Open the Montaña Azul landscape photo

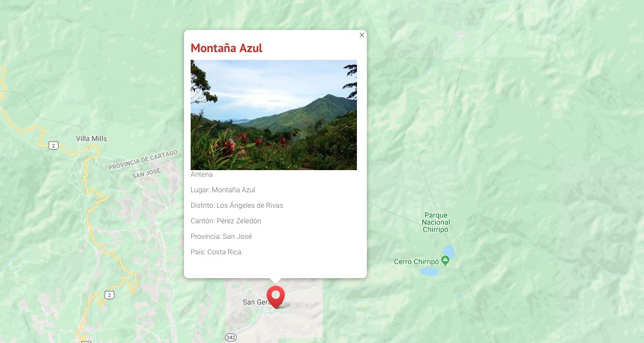274,115
